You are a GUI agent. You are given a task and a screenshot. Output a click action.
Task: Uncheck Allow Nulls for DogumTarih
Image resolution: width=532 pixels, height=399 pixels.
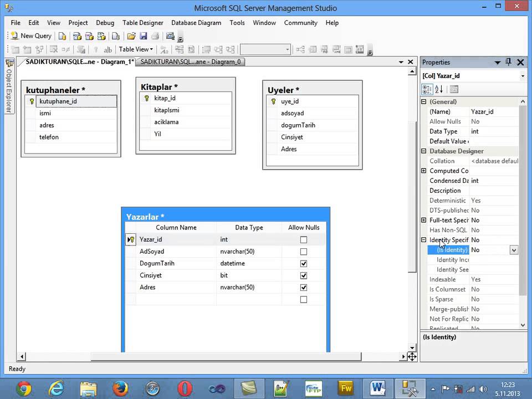pyautogui.click(x=304, y=264)
